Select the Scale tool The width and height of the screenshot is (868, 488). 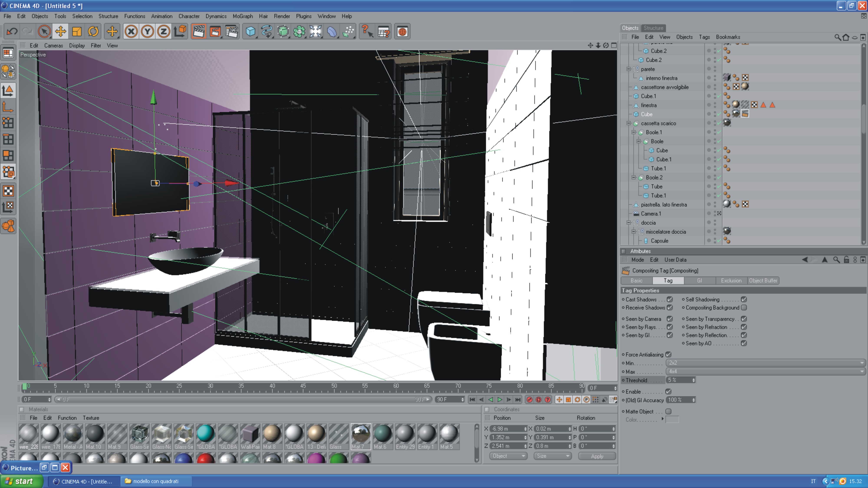tap(77, 32)
